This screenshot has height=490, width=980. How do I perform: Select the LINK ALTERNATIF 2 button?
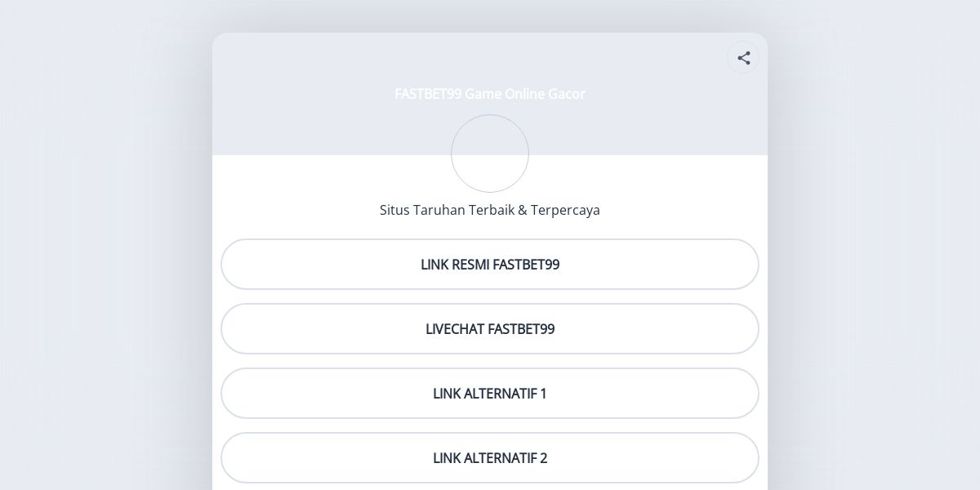(490, 457)
